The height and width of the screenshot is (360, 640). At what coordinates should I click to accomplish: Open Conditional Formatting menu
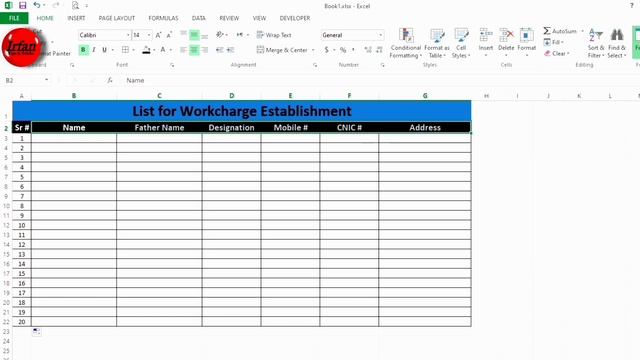(406, 43)
